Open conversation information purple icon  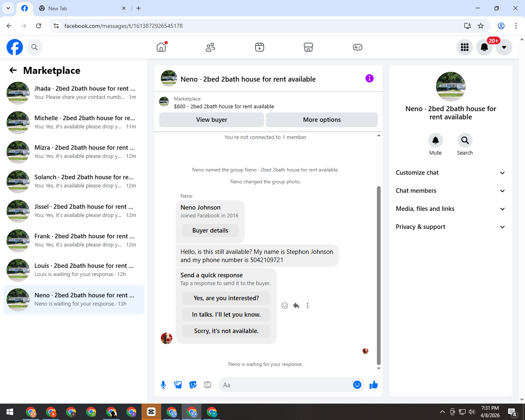tap(370, 78)
